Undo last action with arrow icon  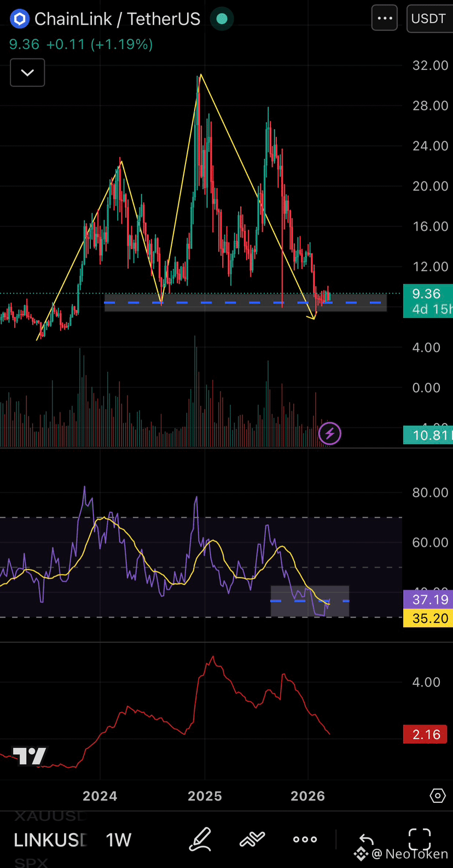[366, 840]
